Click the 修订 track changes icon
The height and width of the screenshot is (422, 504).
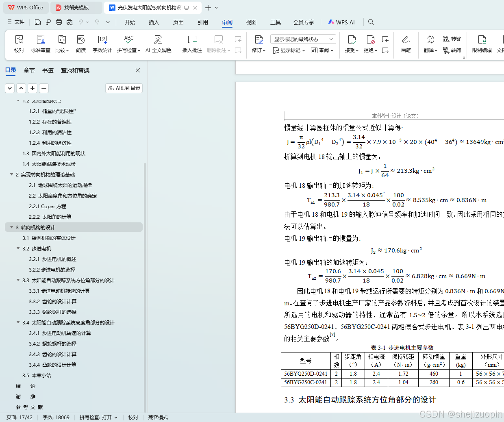(259, 39)
